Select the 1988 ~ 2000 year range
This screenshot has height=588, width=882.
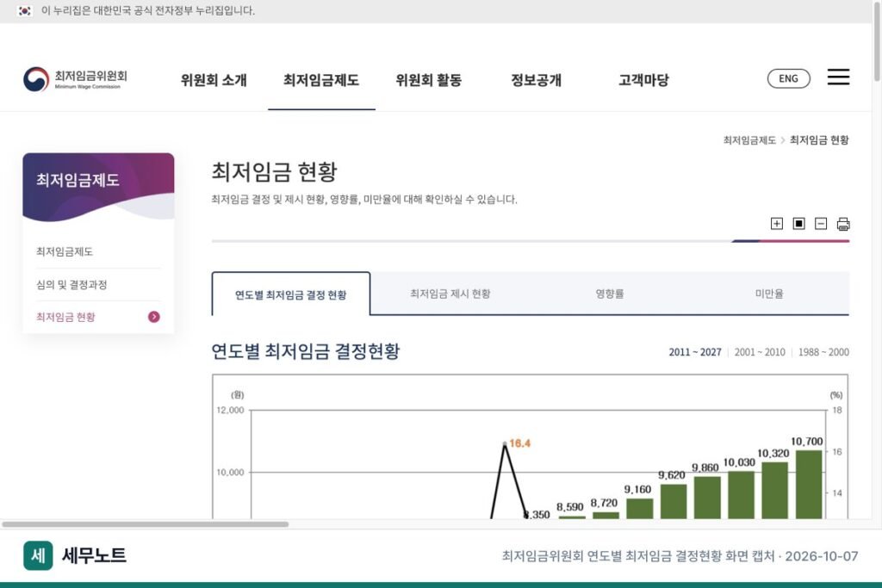click(823, 352)
